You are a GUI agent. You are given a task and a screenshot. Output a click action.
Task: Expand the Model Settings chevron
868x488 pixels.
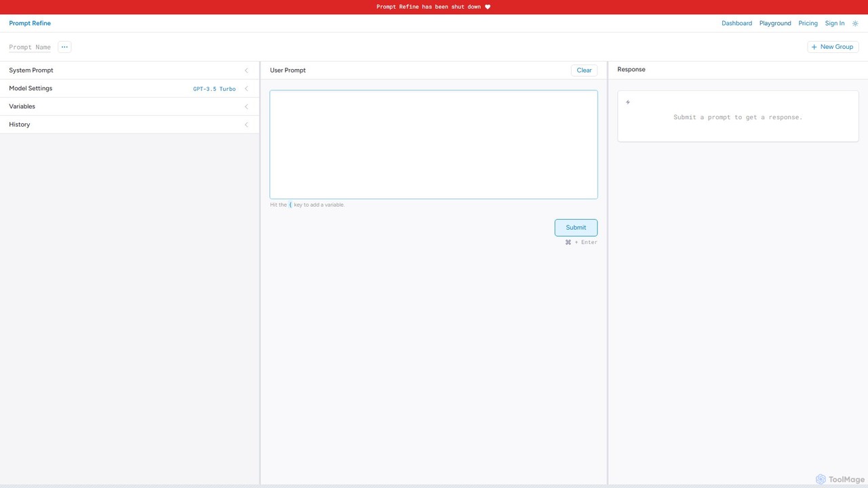tap(246, 89)
